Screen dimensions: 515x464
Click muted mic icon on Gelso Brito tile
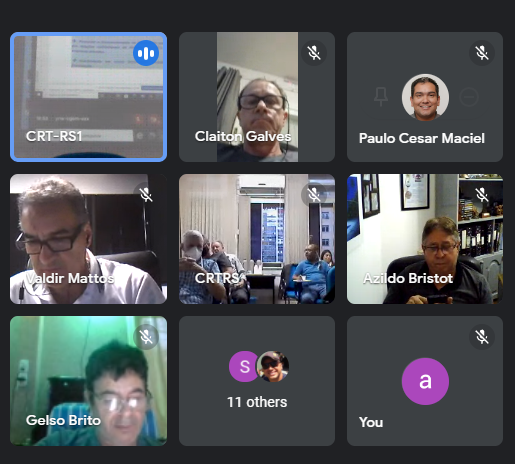[146, 337]
